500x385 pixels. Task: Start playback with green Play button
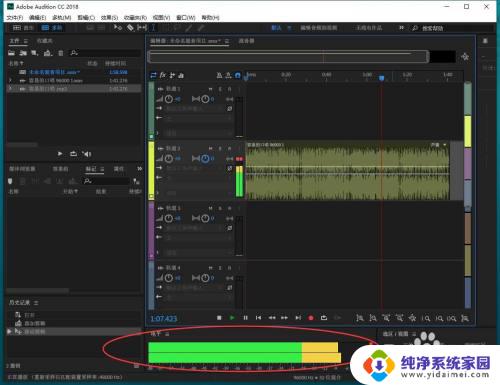point(232,318)
